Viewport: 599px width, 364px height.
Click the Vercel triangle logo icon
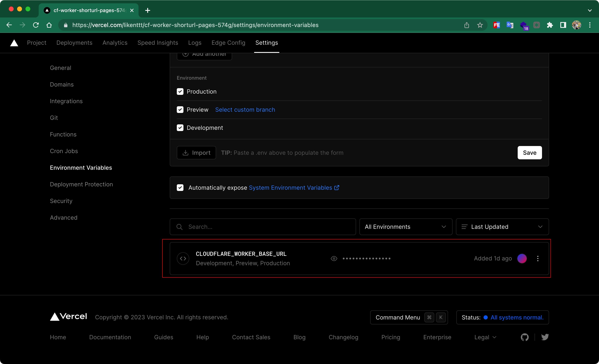coord(14,42)
